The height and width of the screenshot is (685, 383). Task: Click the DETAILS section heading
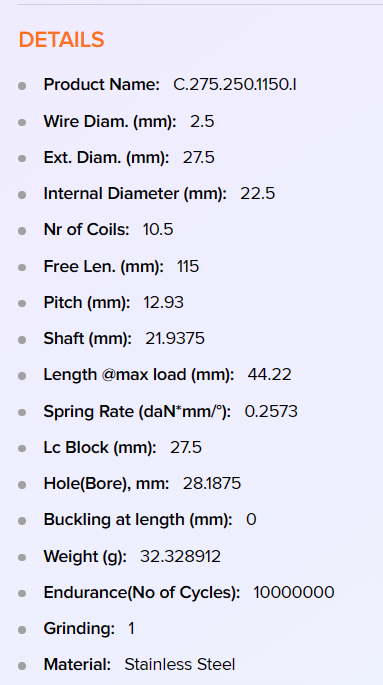(x=61, y=40)
